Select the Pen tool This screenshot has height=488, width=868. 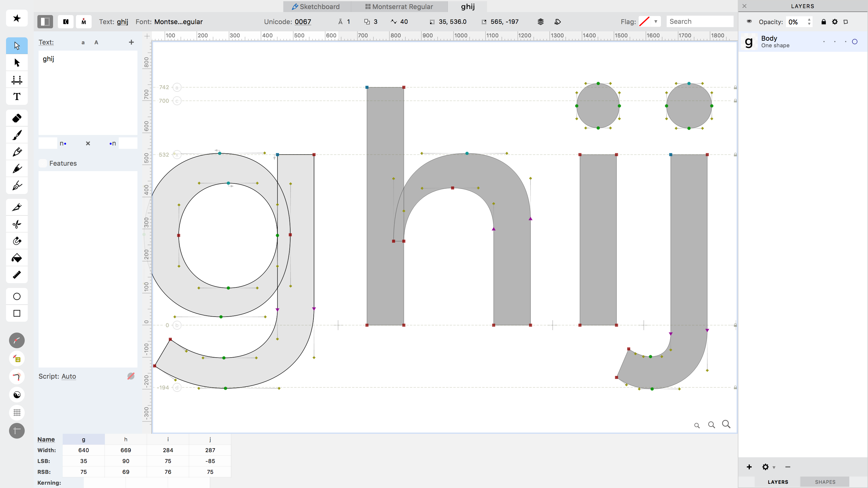click(x=16, y=185)
